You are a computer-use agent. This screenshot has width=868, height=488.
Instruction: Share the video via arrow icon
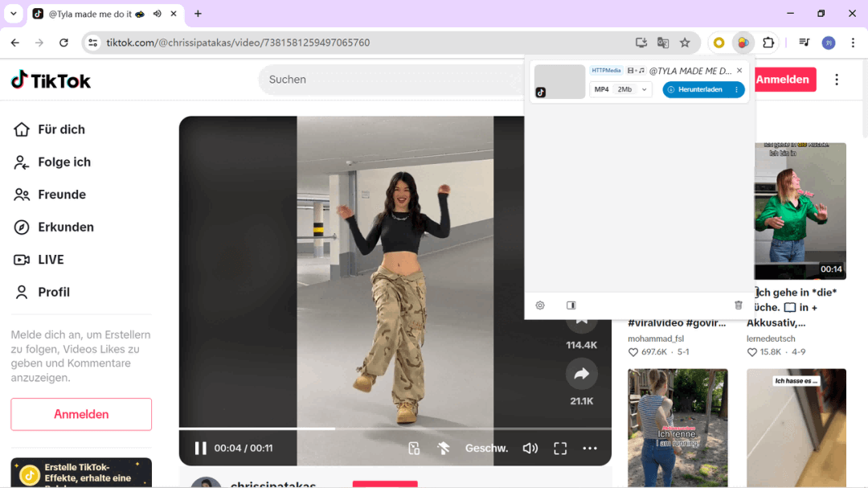point(581,374)
